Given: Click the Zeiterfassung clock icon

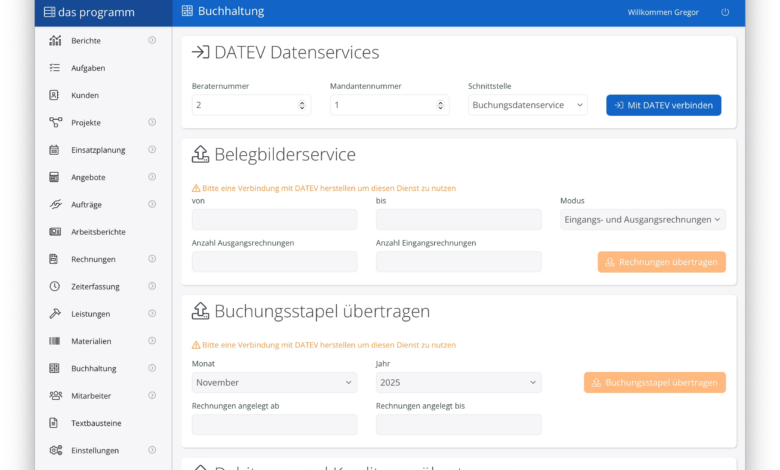Looking at the screenshot, I should pos(55,286).
